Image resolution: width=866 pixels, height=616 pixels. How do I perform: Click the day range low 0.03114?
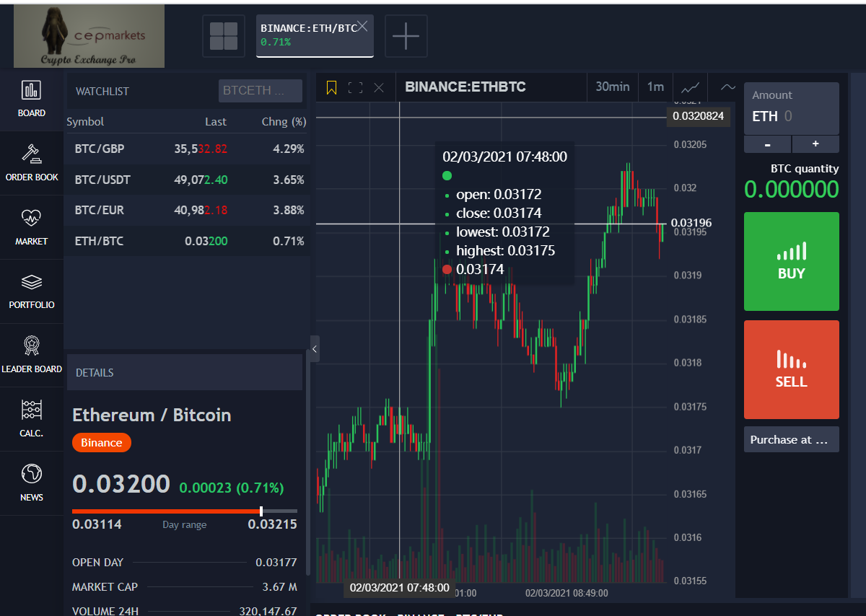97,524
